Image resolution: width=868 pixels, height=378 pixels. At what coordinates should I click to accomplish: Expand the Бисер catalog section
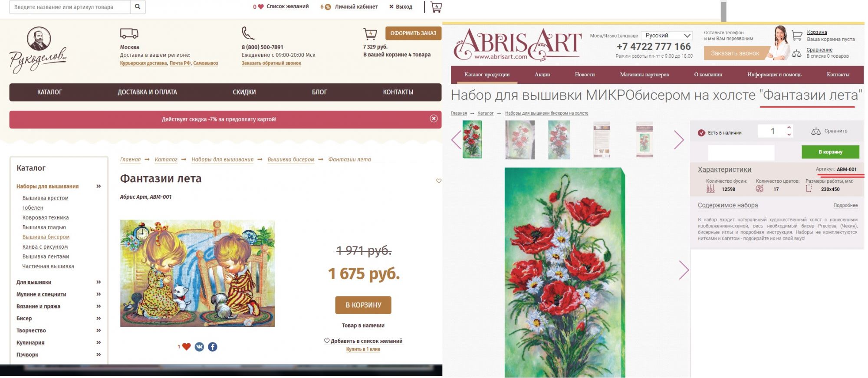click(99, 318)
